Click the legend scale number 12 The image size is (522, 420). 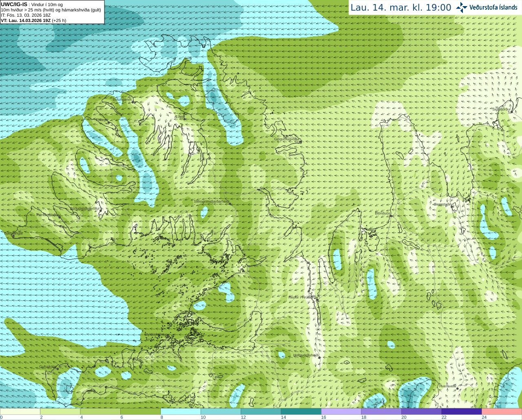[x=243, y=417]
